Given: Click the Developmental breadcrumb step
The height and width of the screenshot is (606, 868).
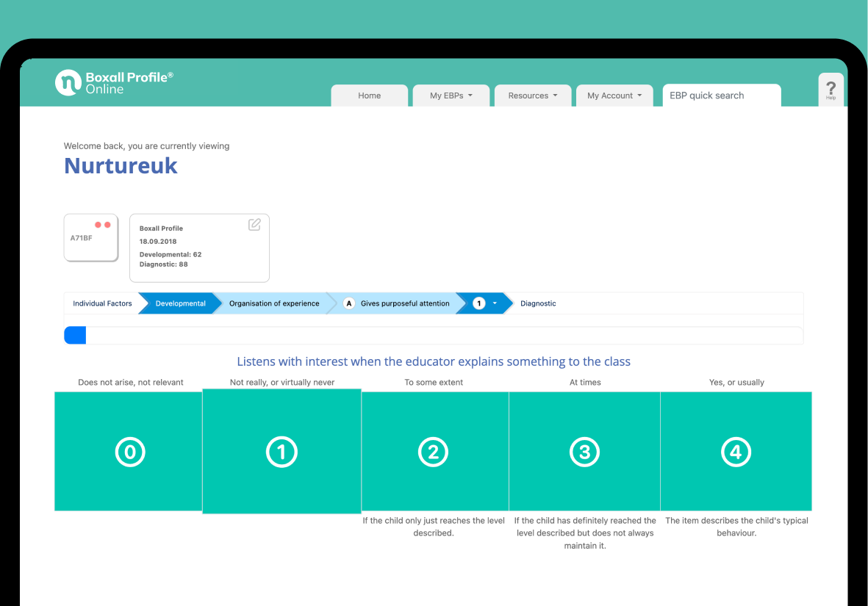Looking at the screenshot, I should click(x=180, y=303).
